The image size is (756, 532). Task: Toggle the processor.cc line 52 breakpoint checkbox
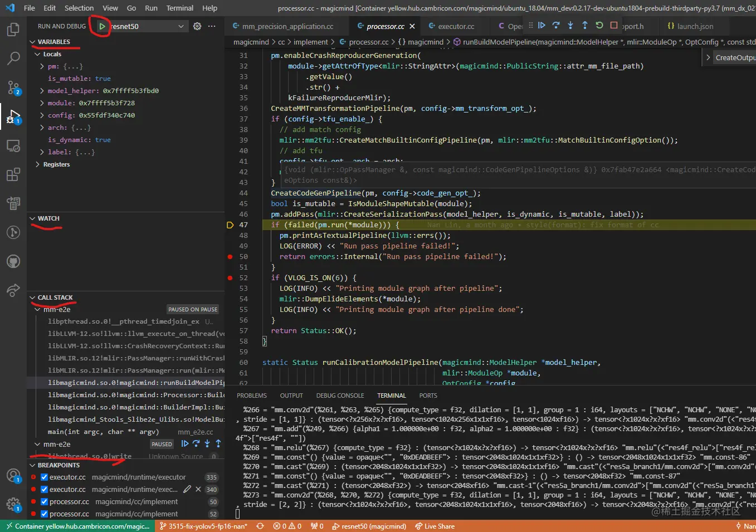pos(45,514)
